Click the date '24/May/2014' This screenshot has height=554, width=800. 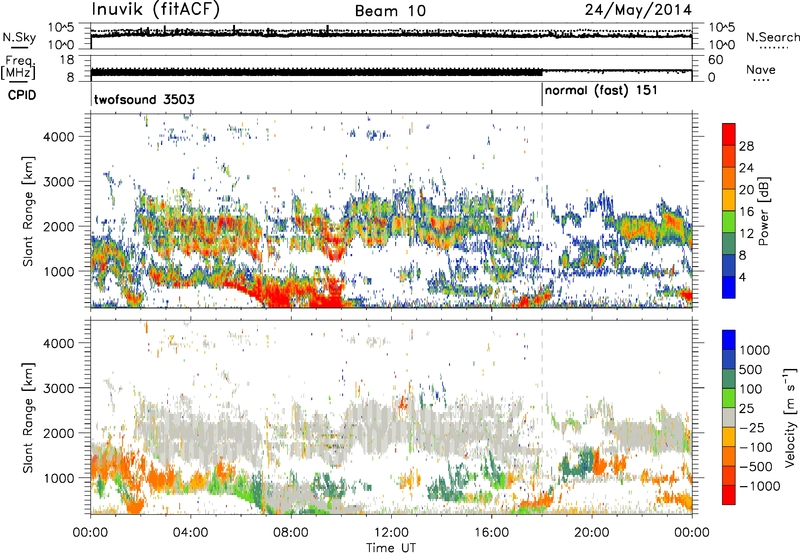tap(638, 10)
